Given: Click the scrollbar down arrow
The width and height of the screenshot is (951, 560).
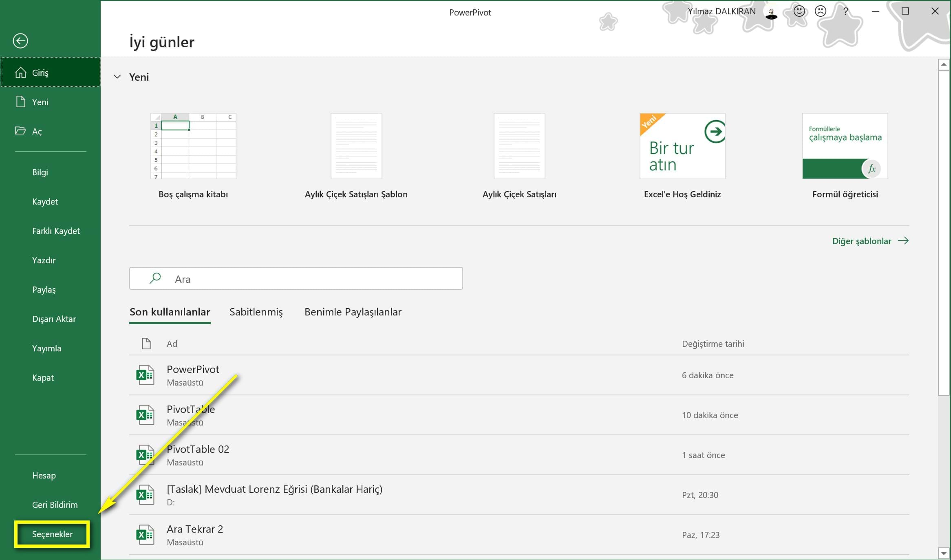Looking at the screenshot, I should [x=944, y=553].
